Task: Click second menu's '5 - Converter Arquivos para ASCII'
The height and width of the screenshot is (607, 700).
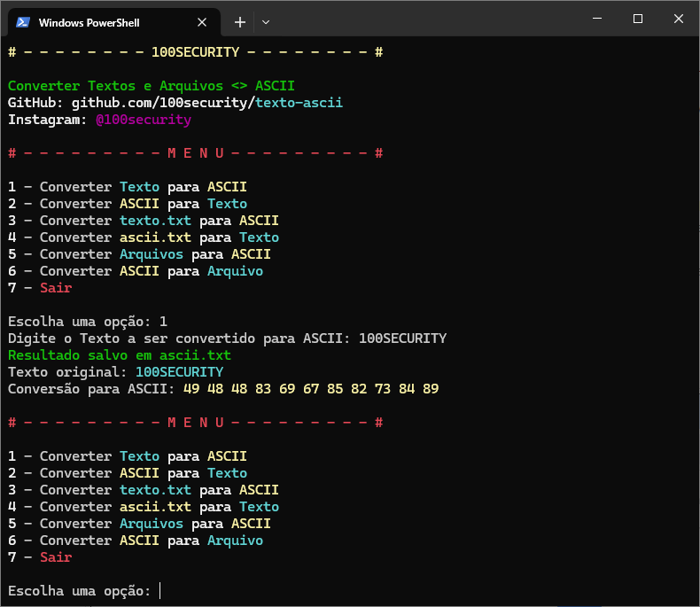Action: coord(139,524)
